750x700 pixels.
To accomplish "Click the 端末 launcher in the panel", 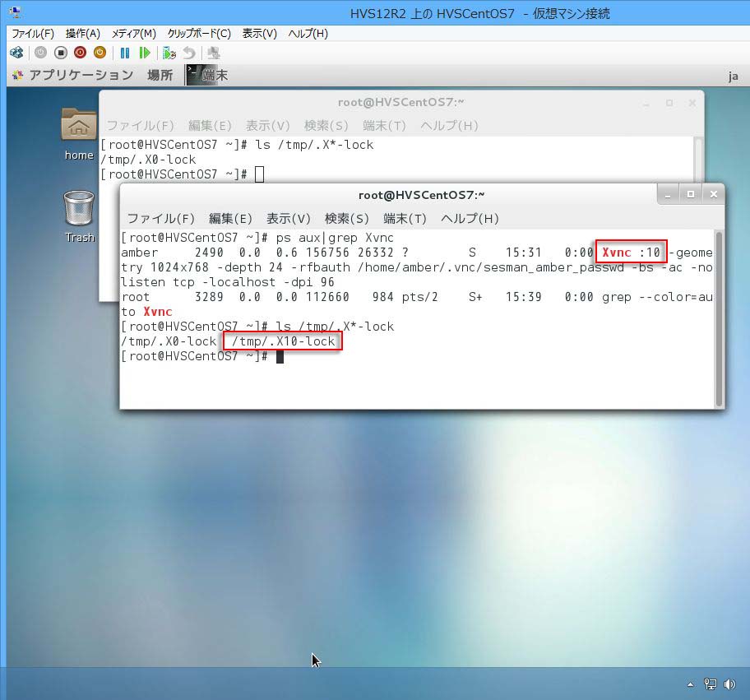I will point(206,75).
